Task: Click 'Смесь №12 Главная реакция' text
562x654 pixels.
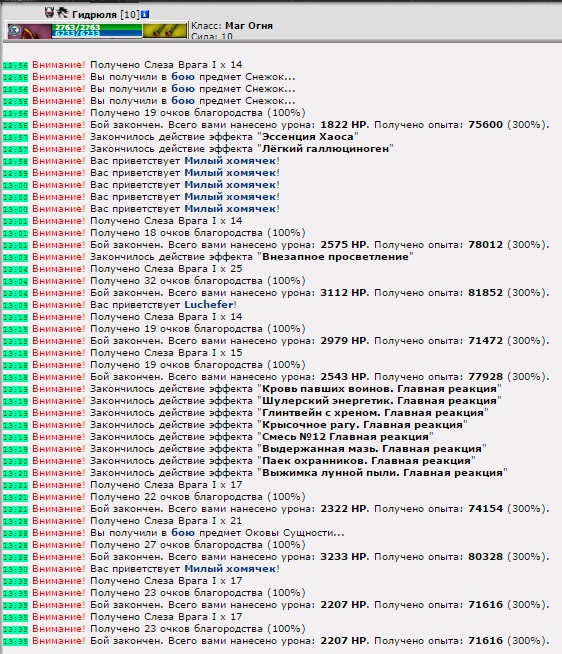Action: pos(345,437)
